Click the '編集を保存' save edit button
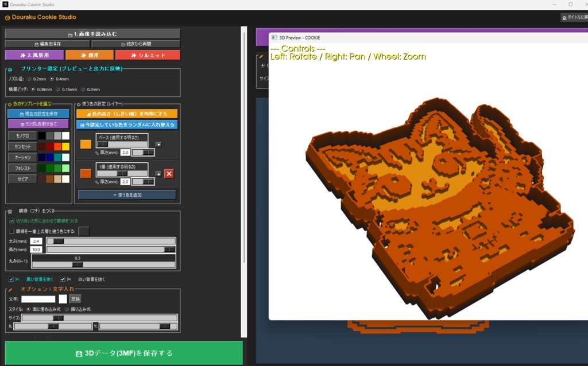588x366 pixels. pyautogui.click(x=48, y=44)
